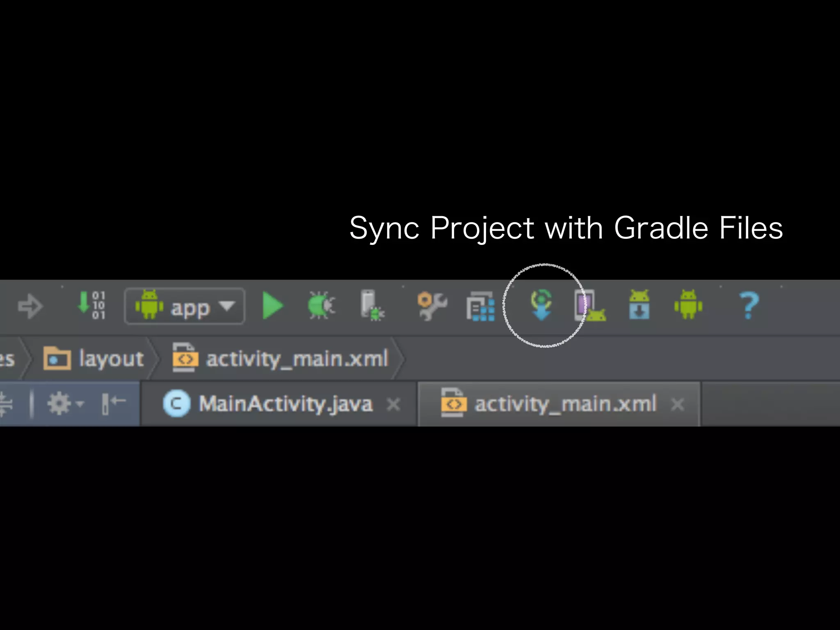840x630 pixels.
Task: Open Android Device Monitor icon
Action: 688,304
